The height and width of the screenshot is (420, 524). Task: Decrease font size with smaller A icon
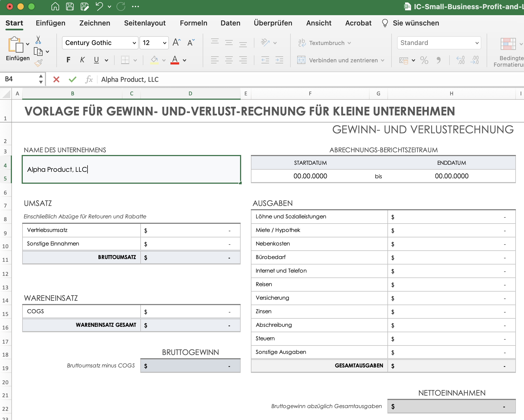(x=191, y=42)
